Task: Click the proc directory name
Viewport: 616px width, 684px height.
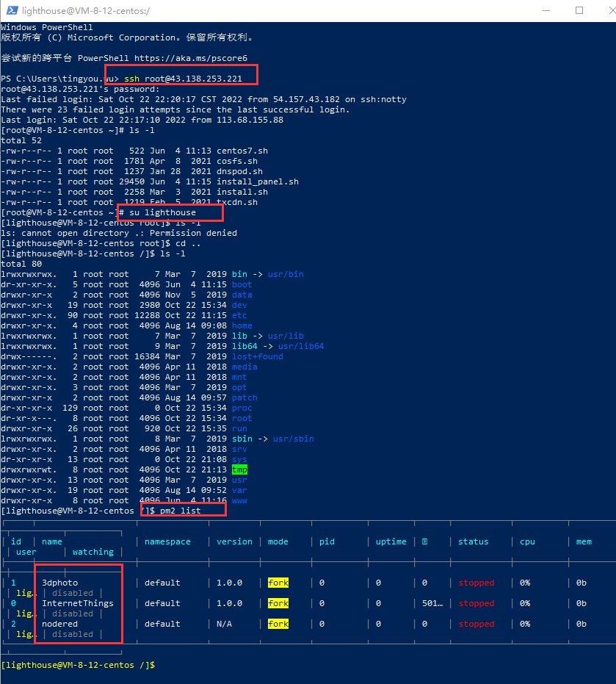Action: [242, 408]
